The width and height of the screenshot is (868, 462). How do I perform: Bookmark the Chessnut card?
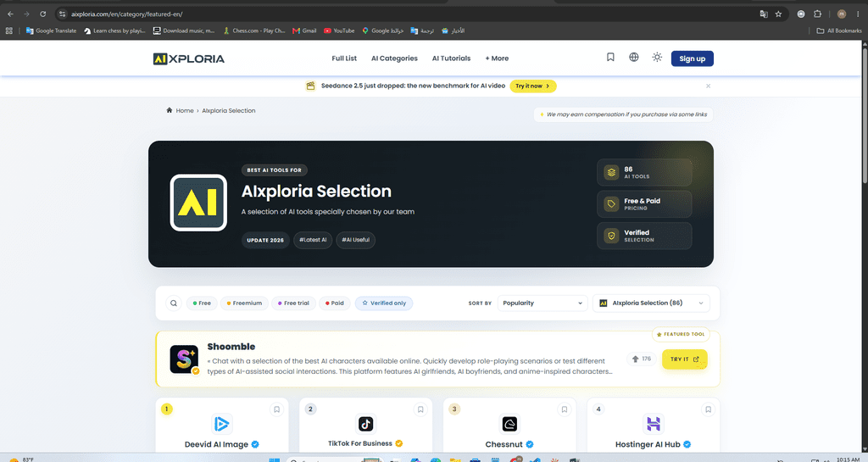coord(564,409)
